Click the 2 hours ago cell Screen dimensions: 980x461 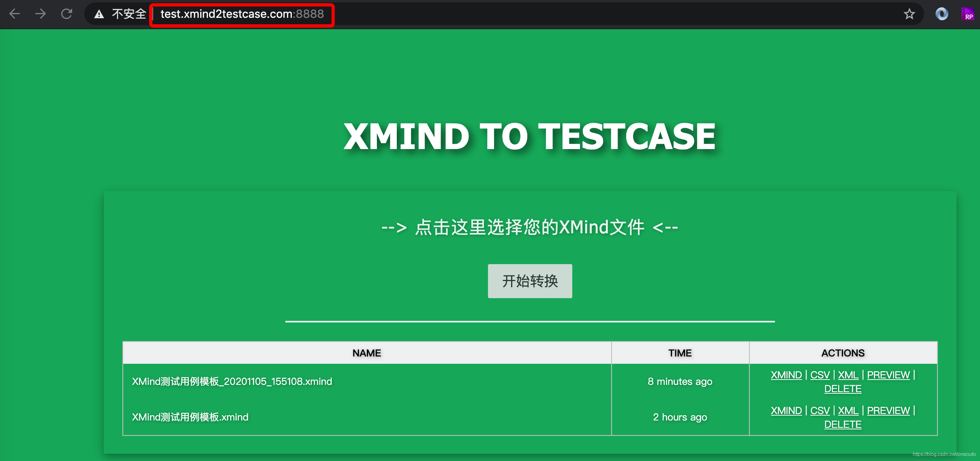point(680,417)
